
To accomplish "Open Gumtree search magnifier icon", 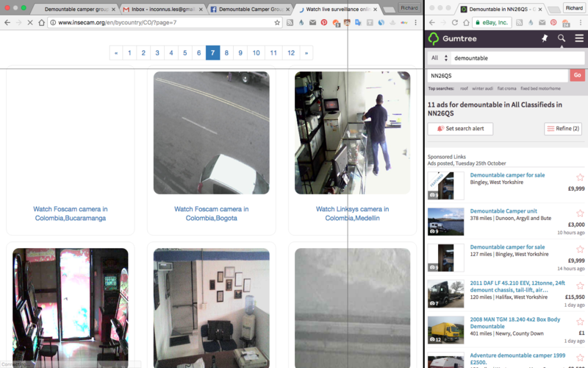I will tap(562, 38).
